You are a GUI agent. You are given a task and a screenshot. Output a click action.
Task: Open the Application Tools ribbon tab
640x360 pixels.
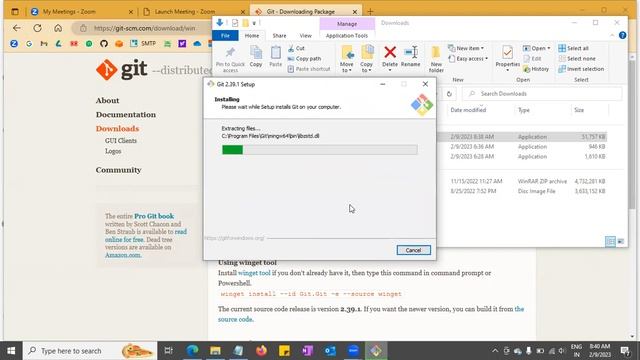[x=347, y=36]
